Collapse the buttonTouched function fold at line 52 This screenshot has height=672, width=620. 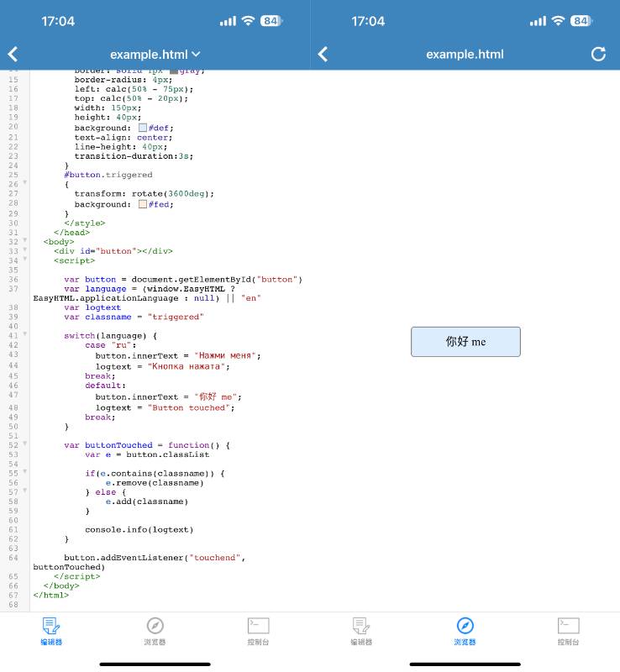tap(25, 444)
